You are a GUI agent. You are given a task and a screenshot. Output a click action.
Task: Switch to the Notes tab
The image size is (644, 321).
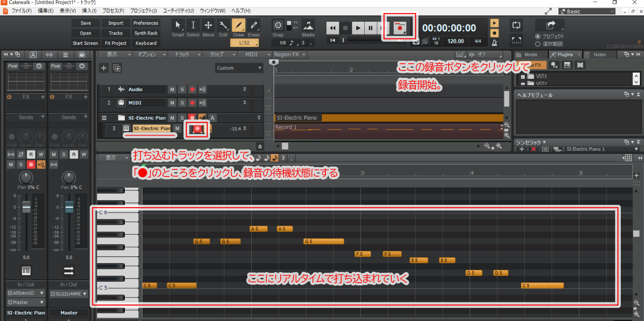[599, 54]
